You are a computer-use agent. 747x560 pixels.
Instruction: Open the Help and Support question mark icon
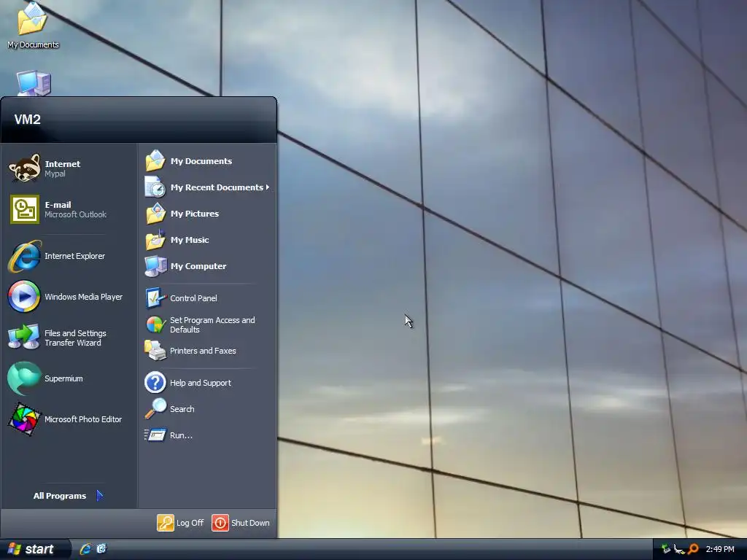coord(155,382)
